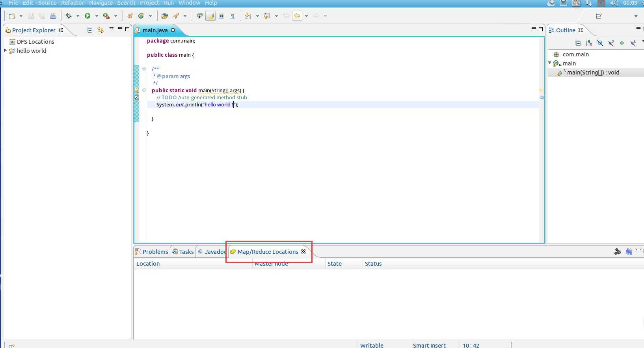This screenshot has width=644, height=348.
Task: Click the Back navigation yellow arrow
Action: [x=297, y=16]
